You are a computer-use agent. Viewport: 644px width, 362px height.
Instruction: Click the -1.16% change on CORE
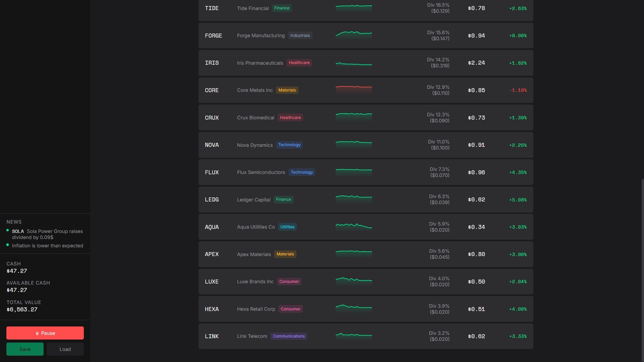[518, 90]
